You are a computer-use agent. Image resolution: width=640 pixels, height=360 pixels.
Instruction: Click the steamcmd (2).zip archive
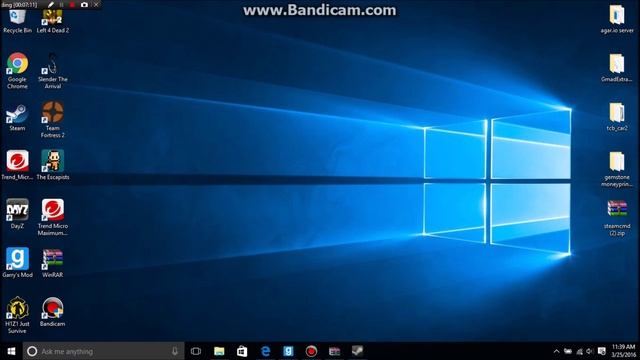617,218
